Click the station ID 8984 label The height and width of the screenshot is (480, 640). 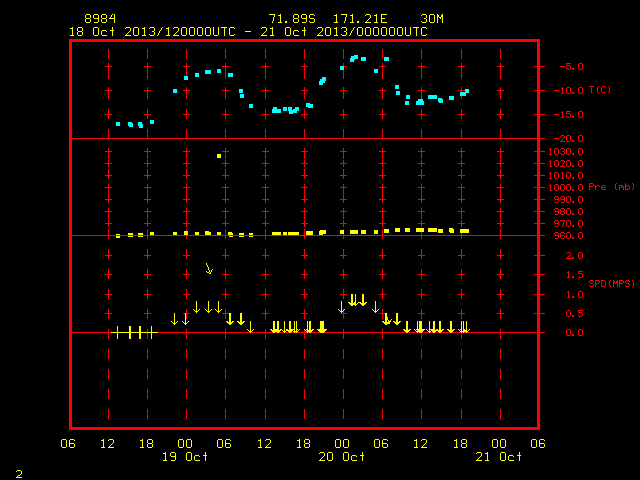point(100,19)
